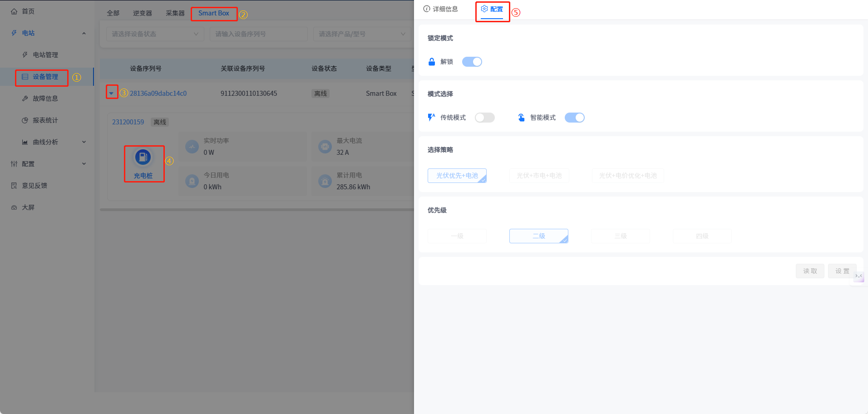Click the horizontal scrollbar below device table
This screenshot has width=868, height=414.
pos(256,210)
